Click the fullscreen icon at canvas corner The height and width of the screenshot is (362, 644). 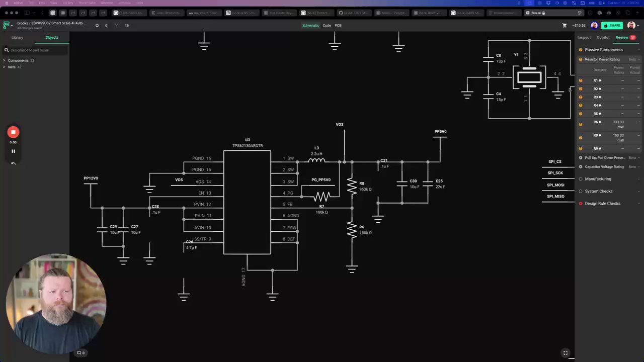pos(566,353)
